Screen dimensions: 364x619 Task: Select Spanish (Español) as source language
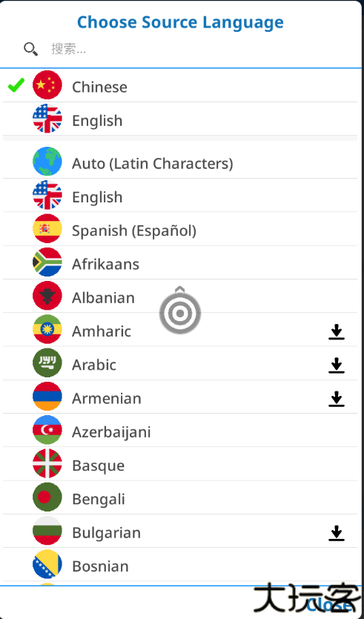pos(180,229)
